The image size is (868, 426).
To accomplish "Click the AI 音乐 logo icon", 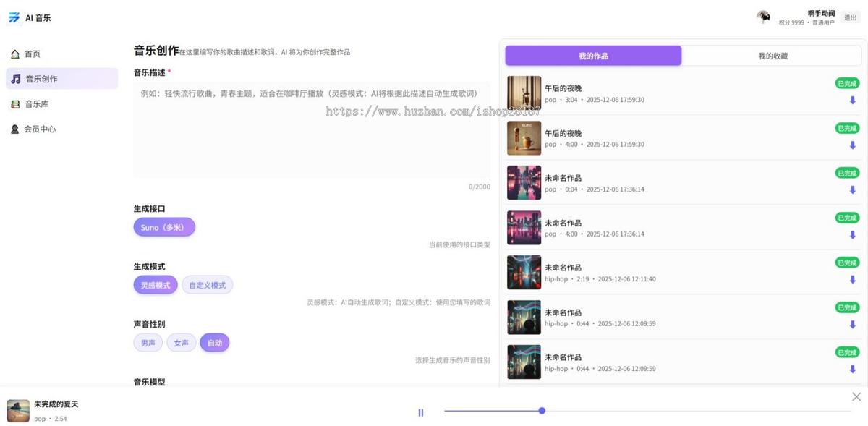I will pyautogui.click(x=13, y=17).
